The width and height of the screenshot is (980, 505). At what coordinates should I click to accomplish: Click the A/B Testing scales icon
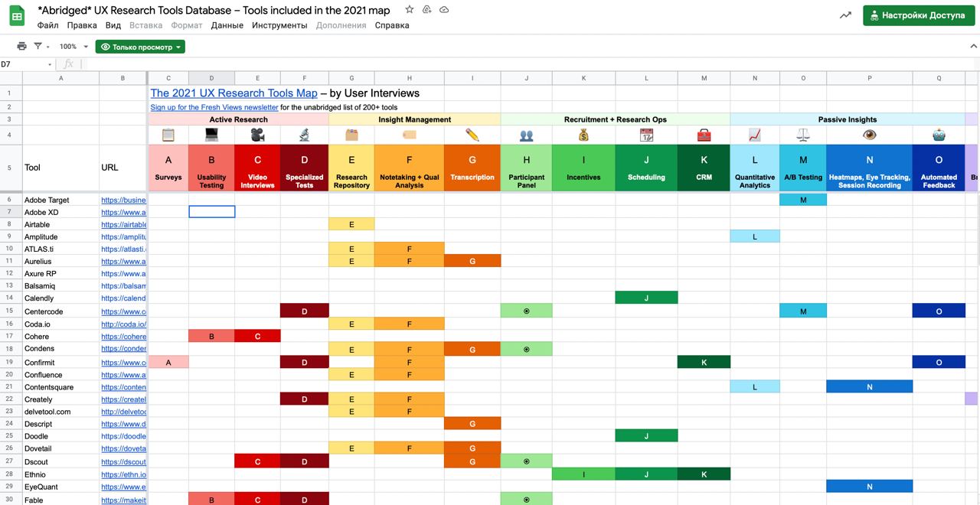pos(802,135)
